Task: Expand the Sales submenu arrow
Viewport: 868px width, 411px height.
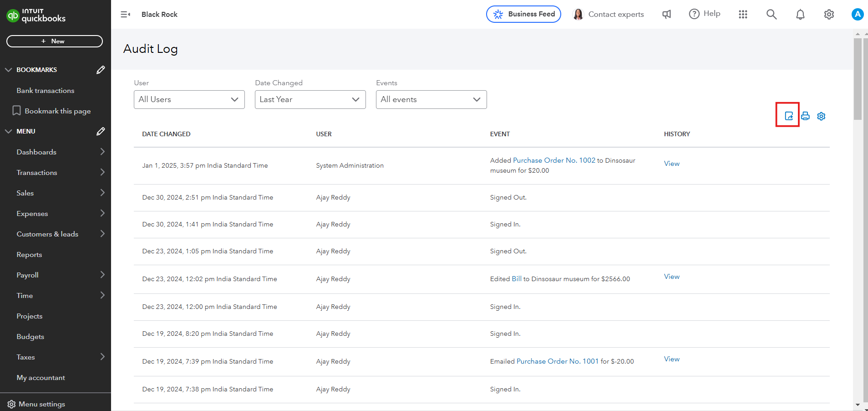Action: coord(102,193)
